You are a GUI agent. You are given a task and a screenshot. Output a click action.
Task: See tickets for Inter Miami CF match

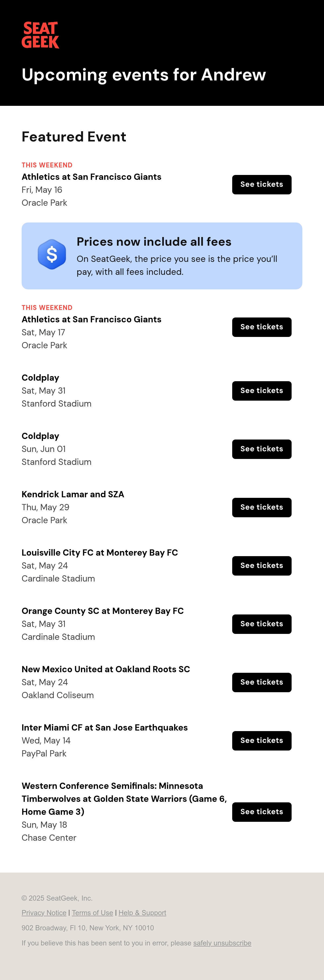[262, 741]
